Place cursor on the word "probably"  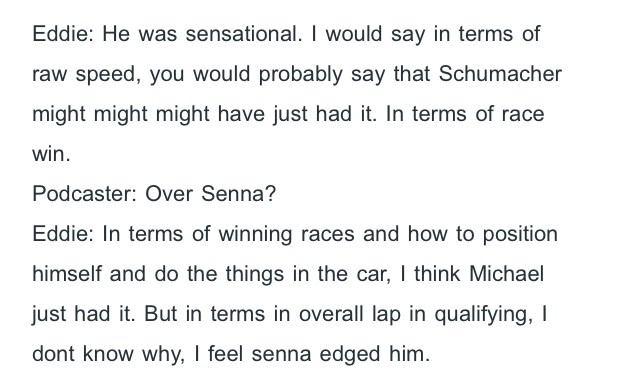pos(300,74)
